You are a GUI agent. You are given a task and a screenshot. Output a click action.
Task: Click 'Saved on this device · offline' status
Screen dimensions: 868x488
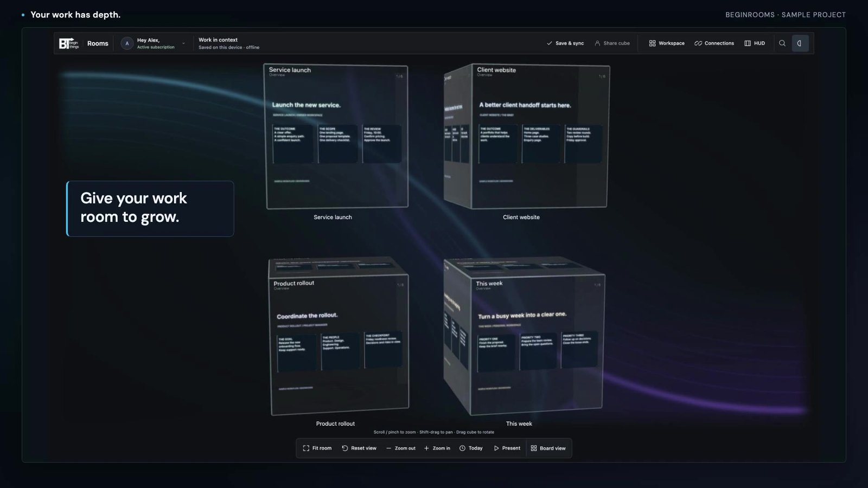[229, 48]
